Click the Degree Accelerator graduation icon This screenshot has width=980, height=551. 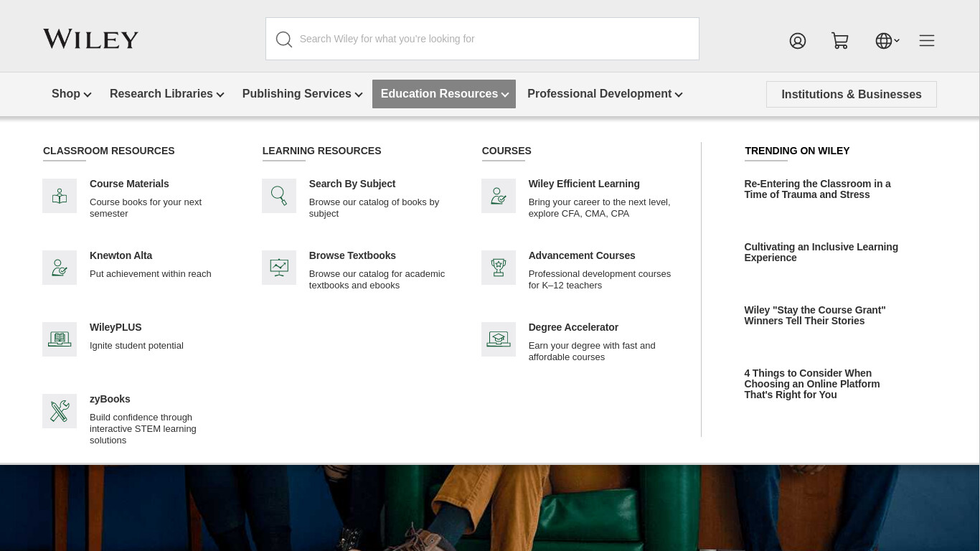[499, 339]
